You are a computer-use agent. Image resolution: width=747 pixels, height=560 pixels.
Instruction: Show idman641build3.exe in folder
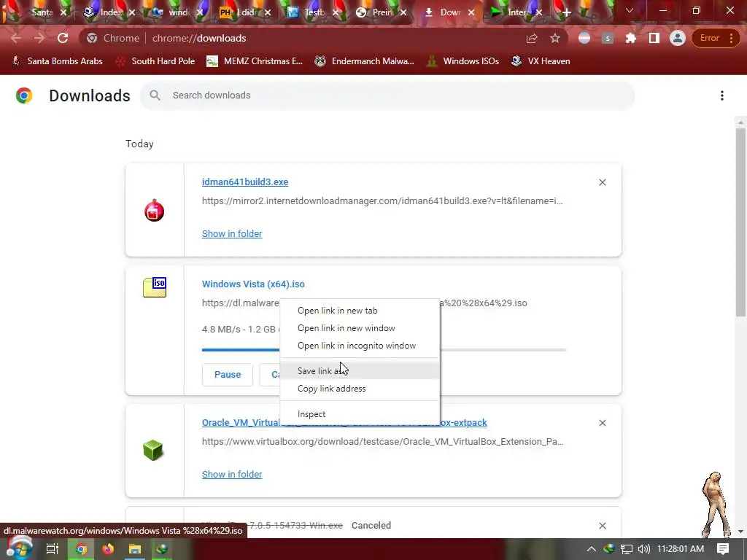click(x=232, y=234)
